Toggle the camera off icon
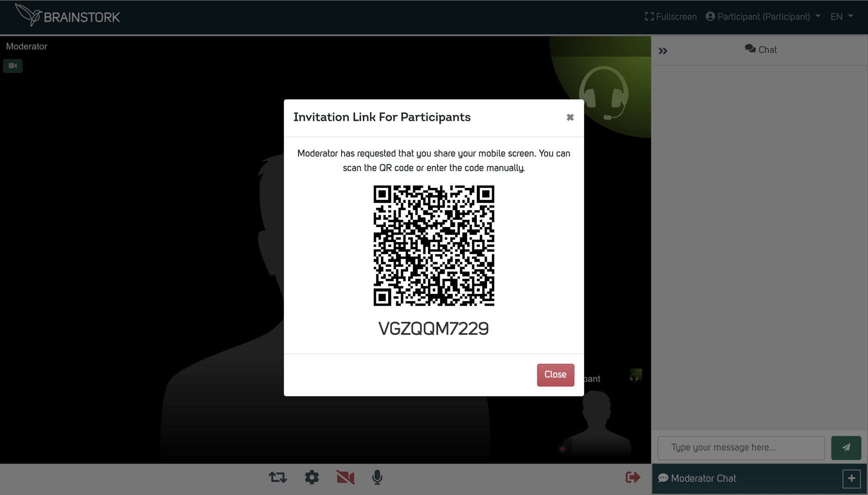Screen dimensions: 868x495 tap(345, 478)
